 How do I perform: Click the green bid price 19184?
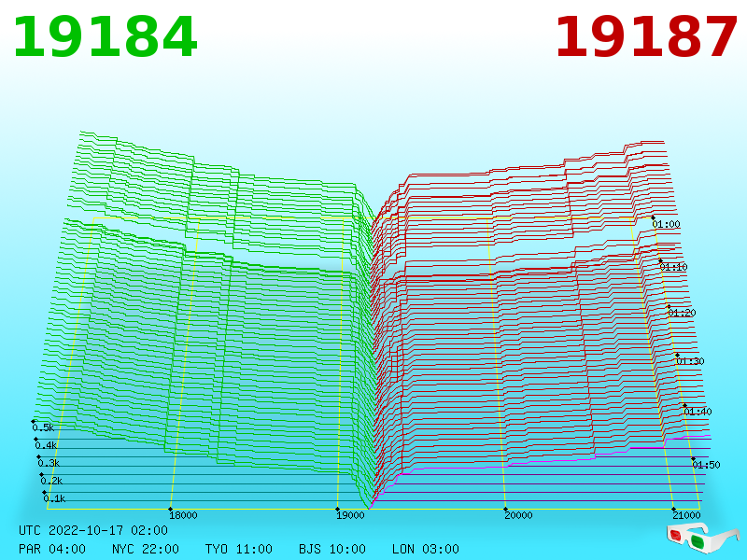pyautogui.click(x=105, y=37)
